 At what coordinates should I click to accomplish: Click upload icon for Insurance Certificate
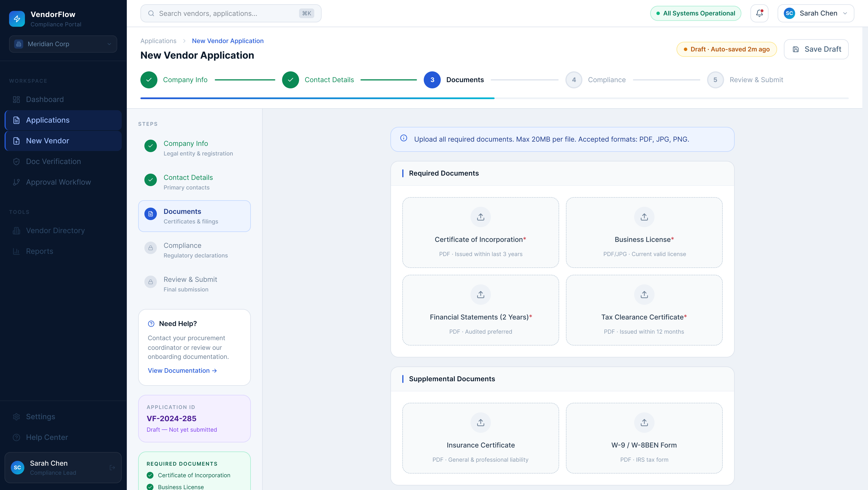[480, 423]
